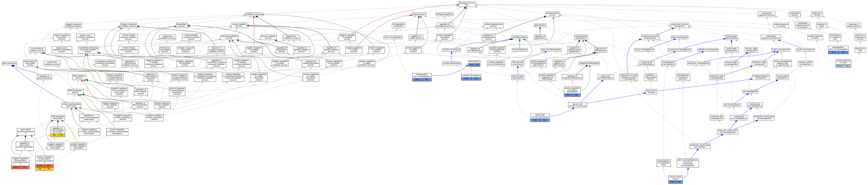Select the 'hemopoiesis' node
Image resolution: width=868 pixels, height=185 pixels.
474,63
